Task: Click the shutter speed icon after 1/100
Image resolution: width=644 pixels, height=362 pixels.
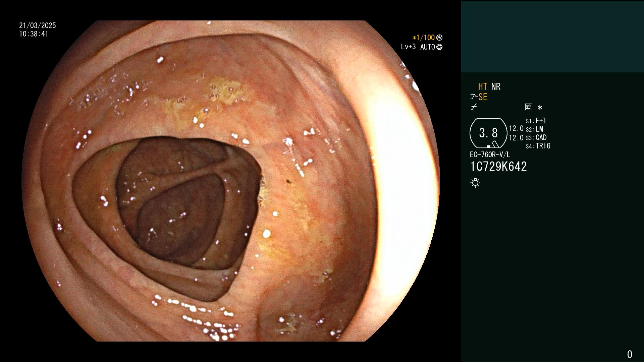Action: tap(439, 38)
